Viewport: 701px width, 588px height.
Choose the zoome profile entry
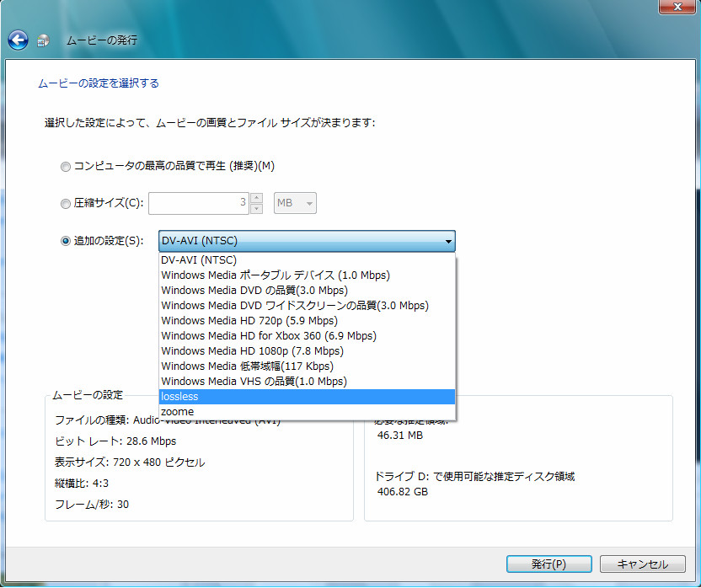(x=178, y=412)
